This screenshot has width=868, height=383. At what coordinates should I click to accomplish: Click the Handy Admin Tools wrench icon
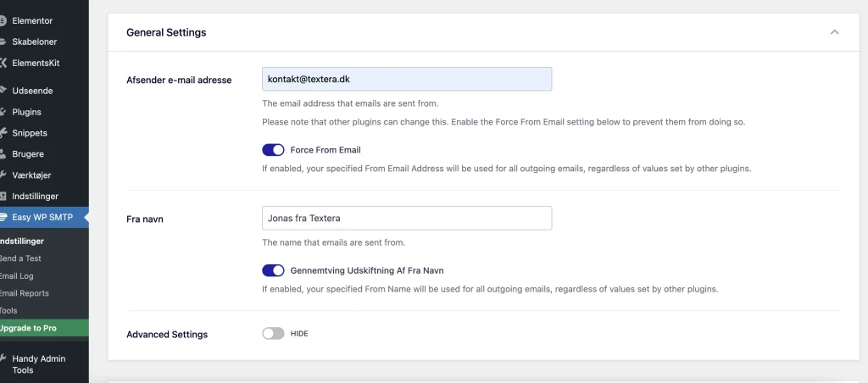coord(3,358)
